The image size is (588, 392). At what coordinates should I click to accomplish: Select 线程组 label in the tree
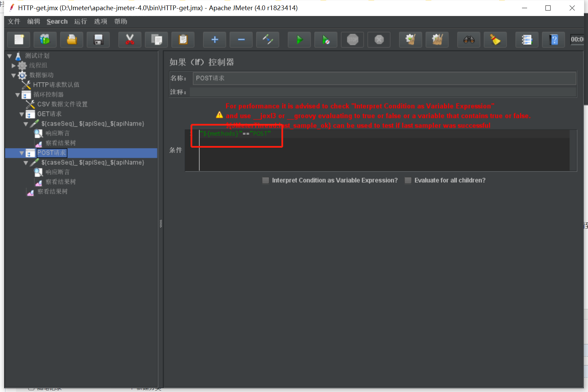pos(38,65)
